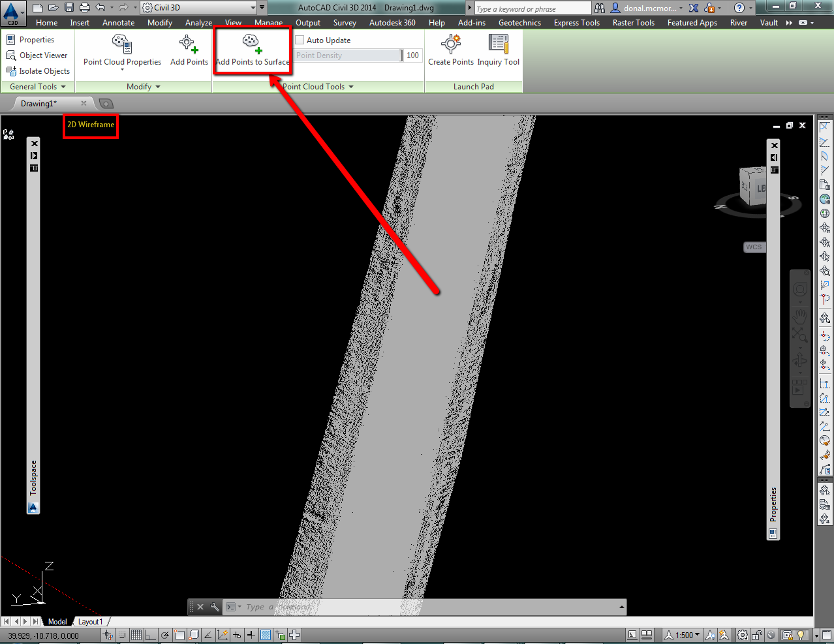
Task: Open Workspace Switching gear in status bar
Action: [743, 635]
